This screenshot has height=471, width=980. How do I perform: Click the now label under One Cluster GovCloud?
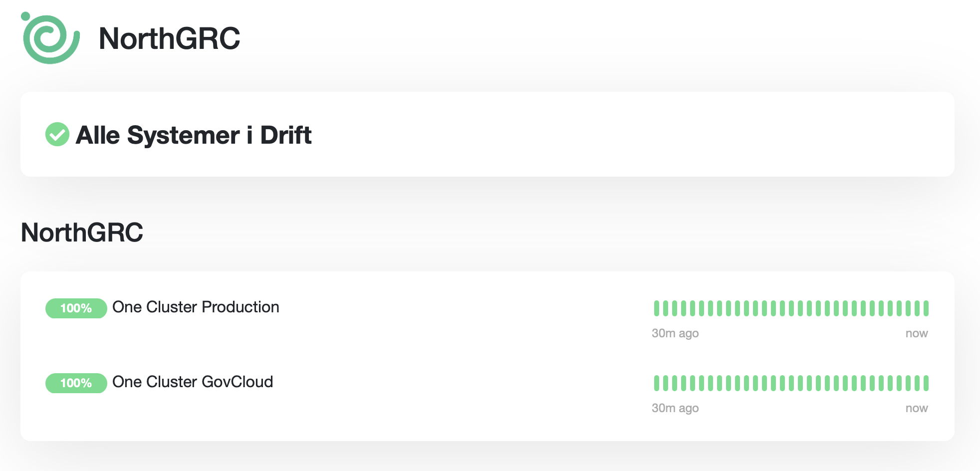[x=917, y=408]
